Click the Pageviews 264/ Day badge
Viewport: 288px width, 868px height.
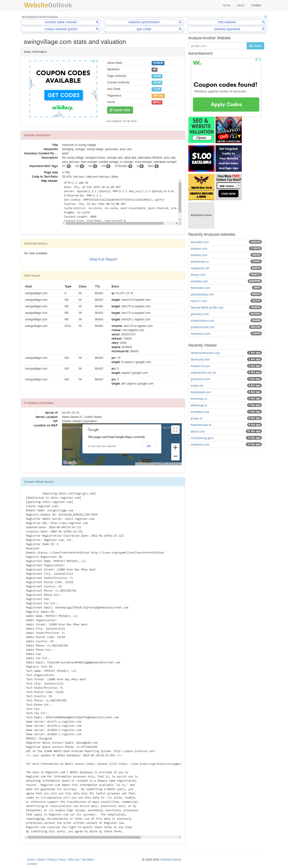coord(158,96)
